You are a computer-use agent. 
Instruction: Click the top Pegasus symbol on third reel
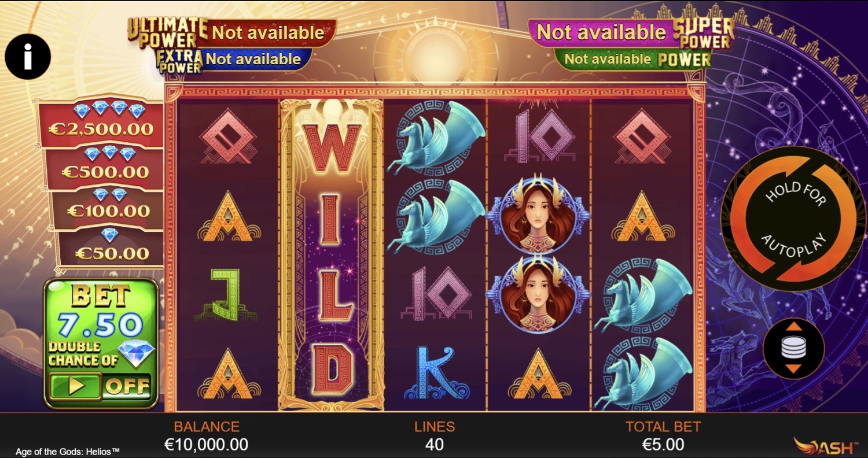pyautogui.click(x=435, y=138)
